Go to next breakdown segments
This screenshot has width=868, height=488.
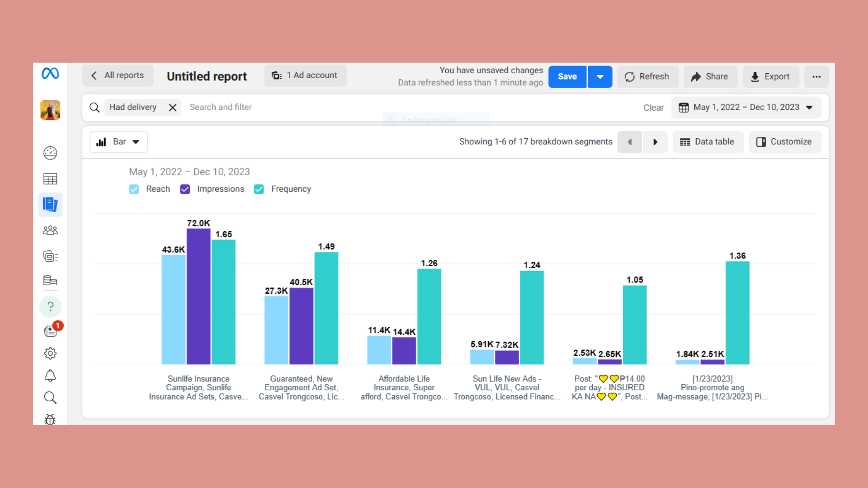click(x=655, y=142)
